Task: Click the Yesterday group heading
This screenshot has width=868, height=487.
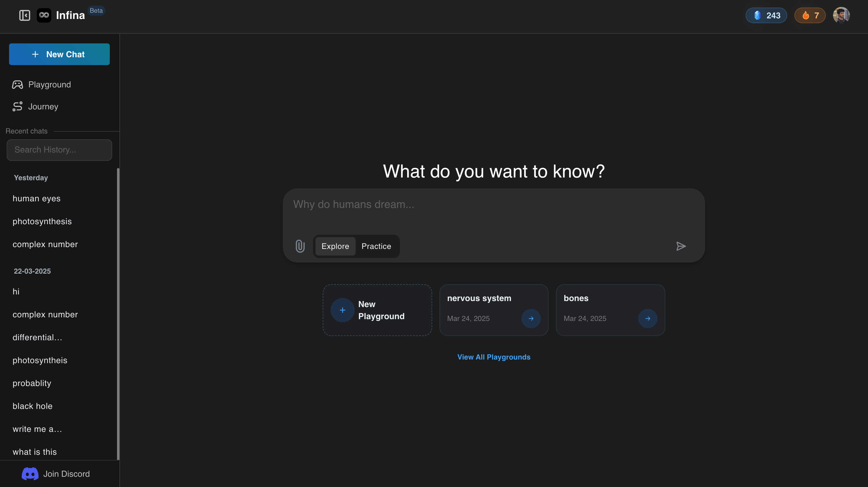Action: click(x=31, y=178)
